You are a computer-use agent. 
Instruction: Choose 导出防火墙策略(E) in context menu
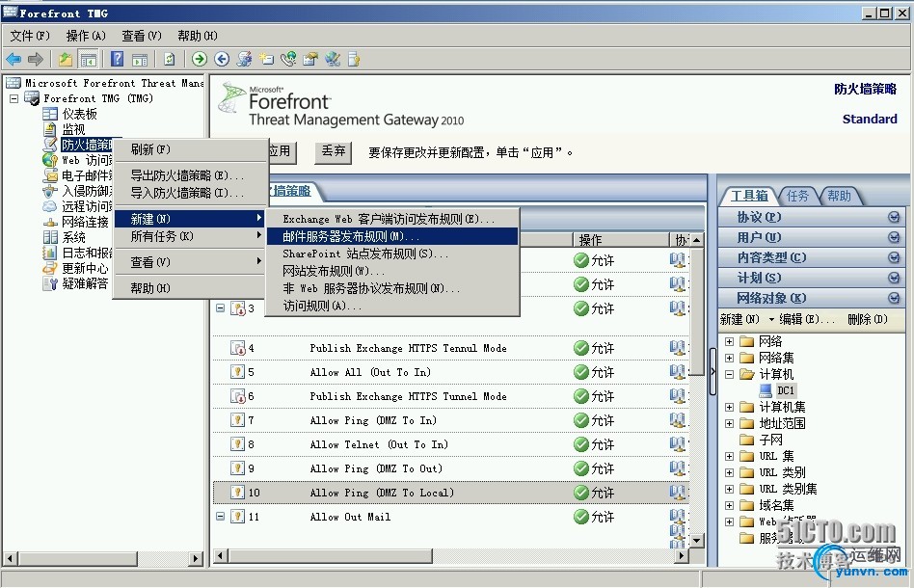point(191,175)
